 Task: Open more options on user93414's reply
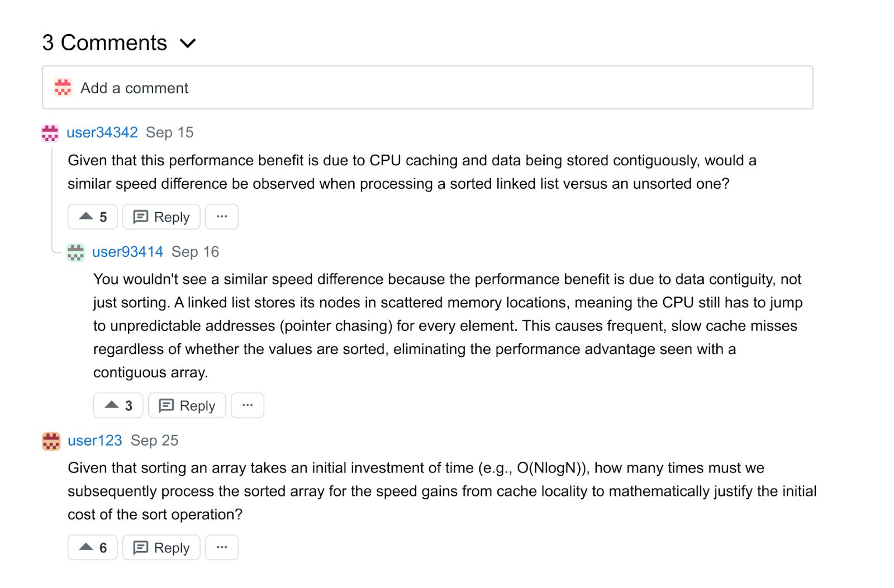click(x=248, y=405)
